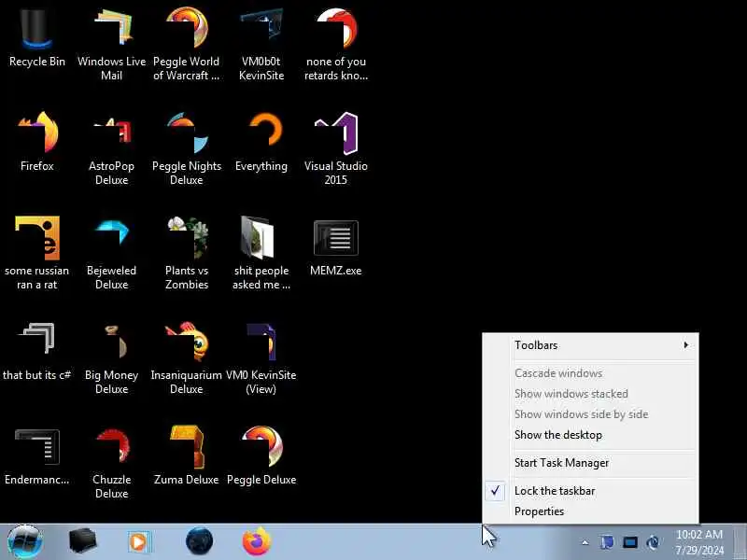Screen dimensions: 747x560
Task: Uncheck Lock the taskbar
Action: point(590,491)
